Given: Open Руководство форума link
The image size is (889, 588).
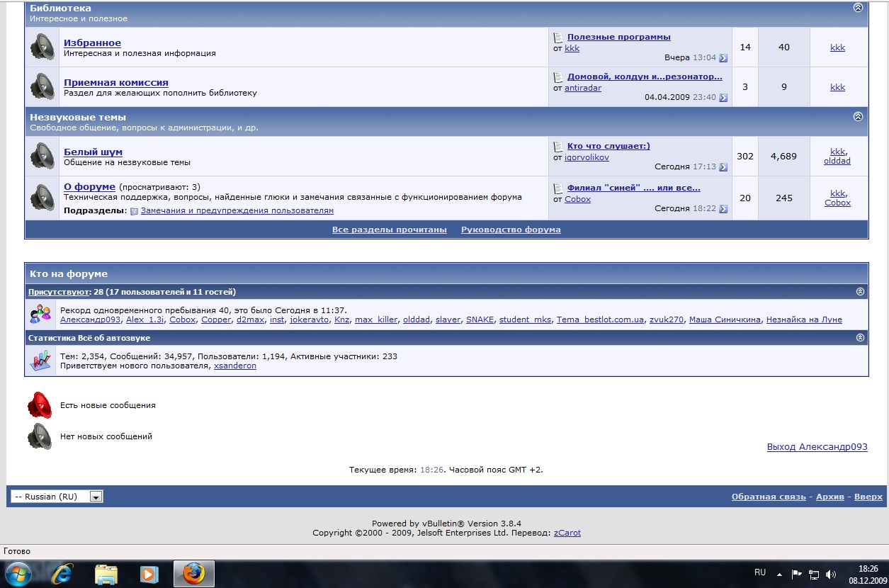Looking at the screenshot, I should coord(510,230).
